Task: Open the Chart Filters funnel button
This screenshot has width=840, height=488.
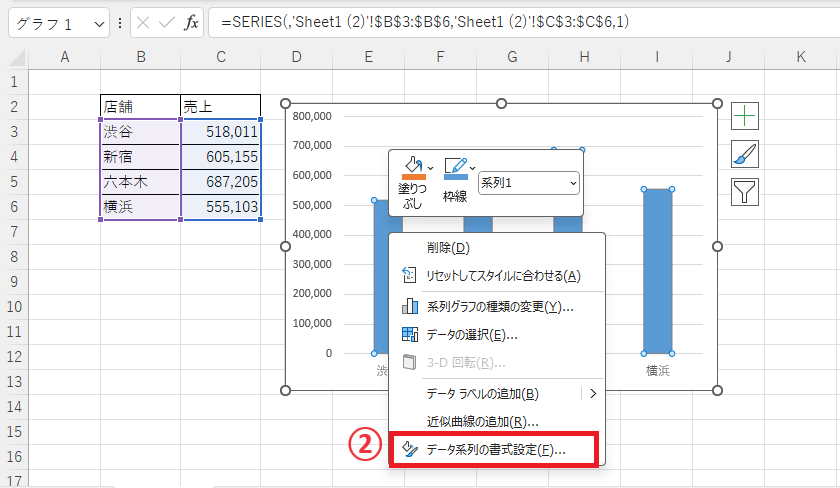Action: 745,192
